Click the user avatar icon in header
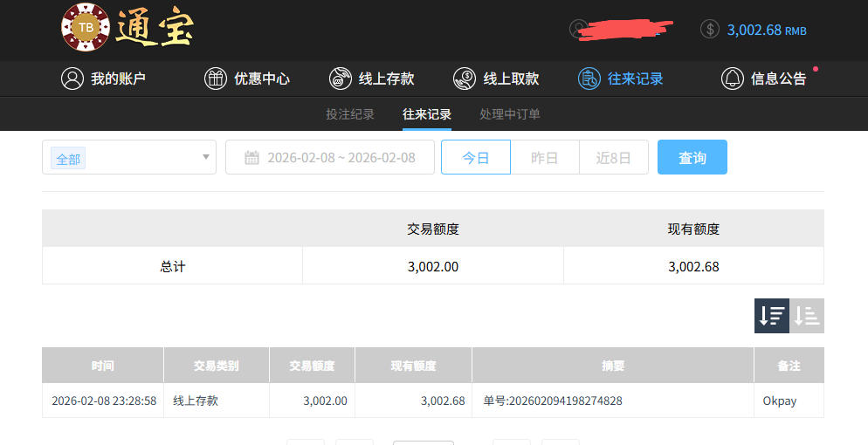868x445 pixels. pos(578,29)
